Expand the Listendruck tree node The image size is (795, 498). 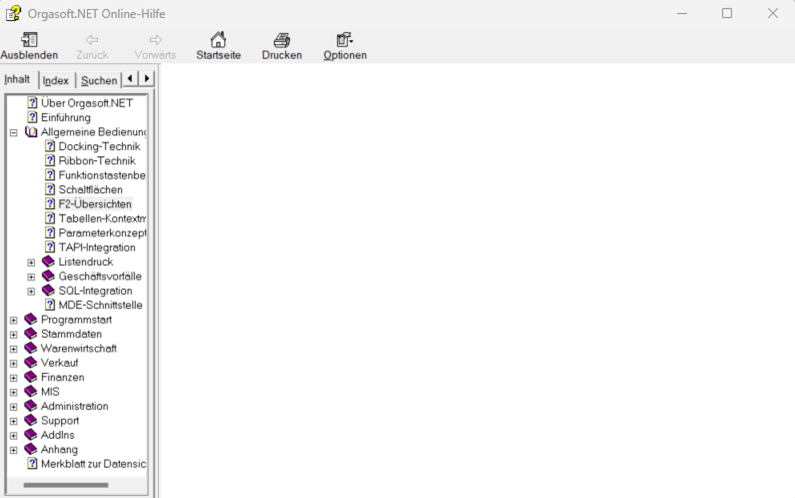(x=31, y=262)
